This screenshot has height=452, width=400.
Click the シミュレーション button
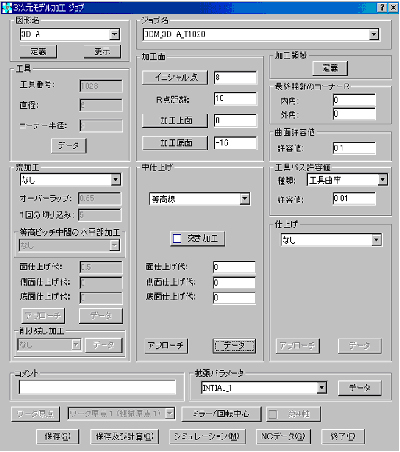pos(207,436)
